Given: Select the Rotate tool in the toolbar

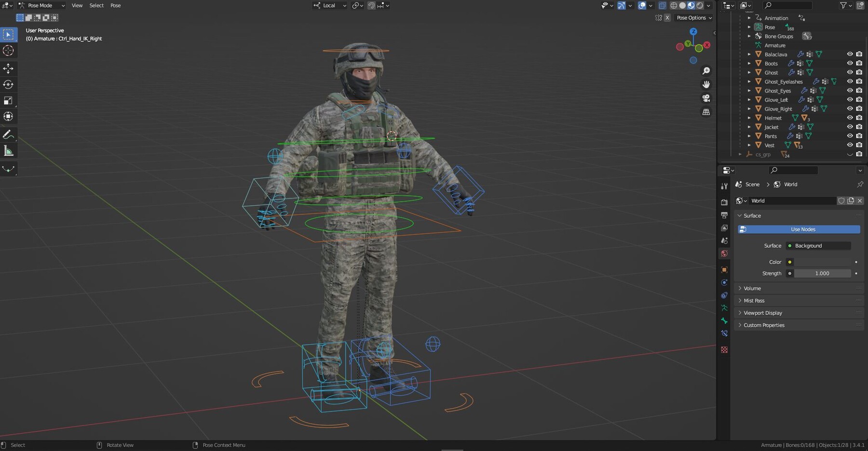Looking at the screenshot, I should pos(8,84).
